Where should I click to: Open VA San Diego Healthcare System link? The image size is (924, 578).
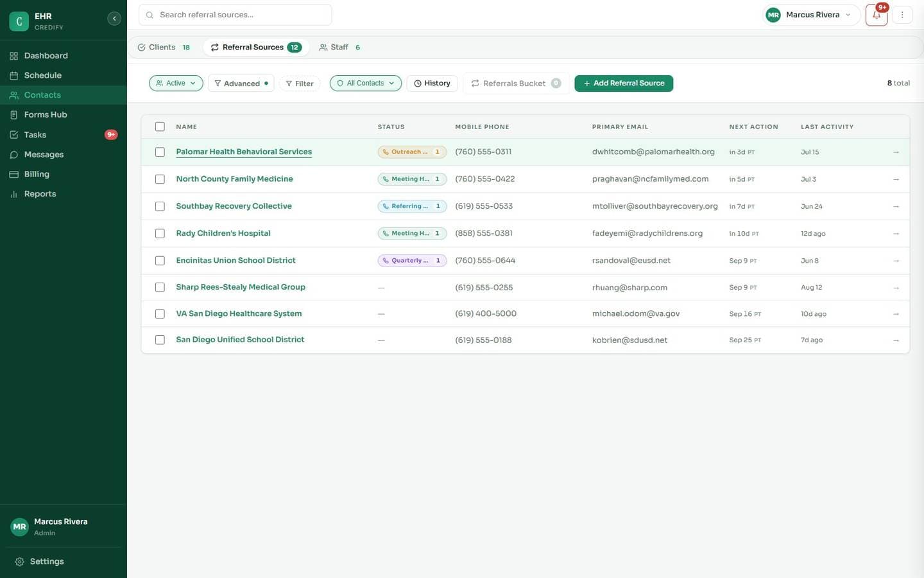tap(239, 313)
